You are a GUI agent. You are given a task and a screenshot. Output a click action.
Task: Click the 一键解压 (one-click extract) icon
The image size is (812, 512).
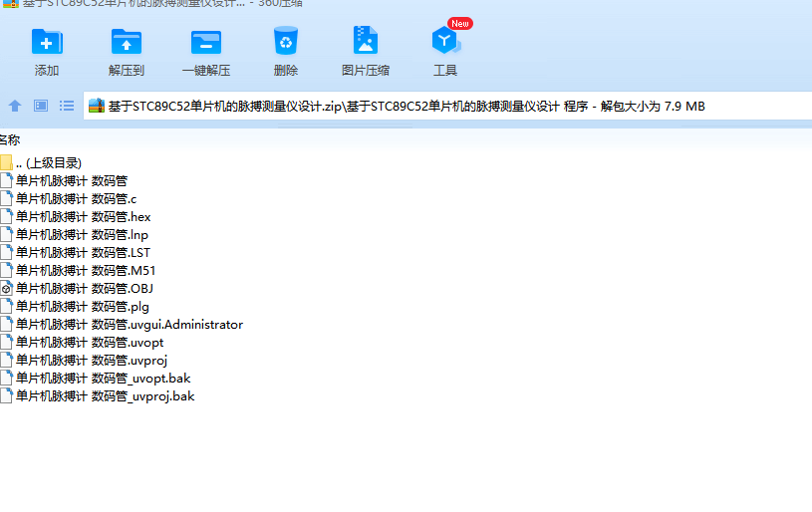[206, 42]
